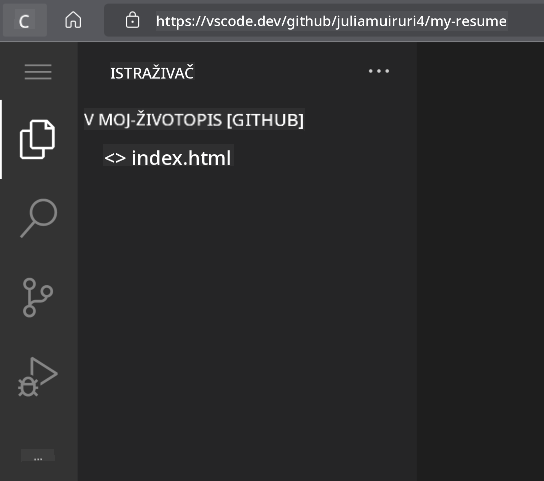Click blank space below index.html in Explorer
The height and width of the screenshot is (481, 544).
(247, 312)
